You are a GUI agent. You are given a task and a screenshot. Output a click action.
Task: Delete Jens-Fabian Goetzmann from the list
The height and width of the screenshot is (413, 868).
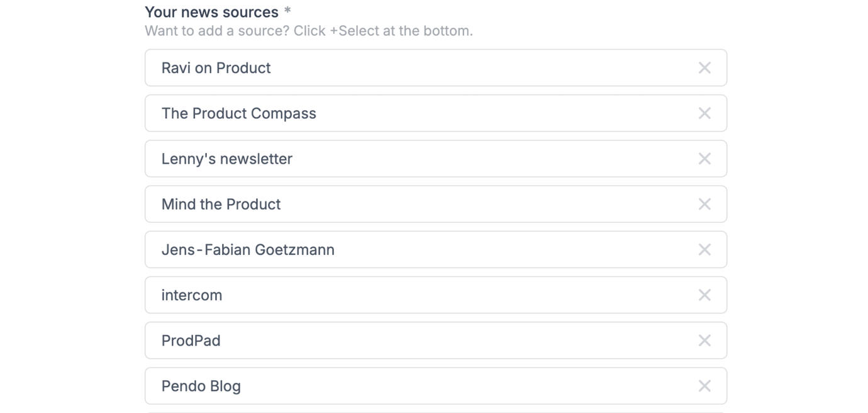(704, 249)
